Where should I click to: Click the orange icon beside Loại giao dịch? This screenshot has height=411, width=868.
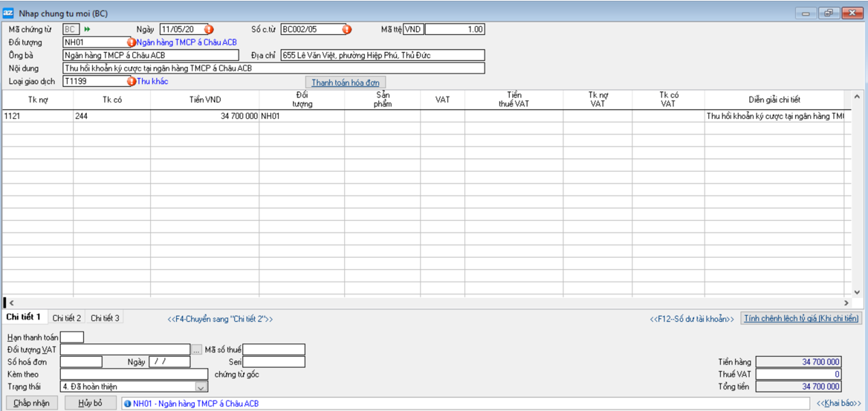(x=132, y=81)
